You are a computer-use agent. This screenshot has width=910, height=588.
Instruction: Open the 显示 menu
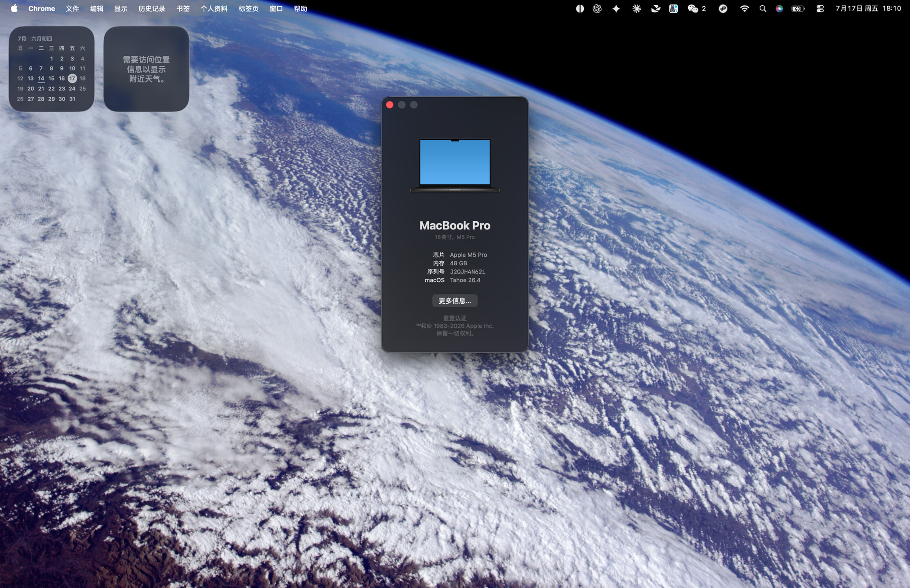(121, 9)
